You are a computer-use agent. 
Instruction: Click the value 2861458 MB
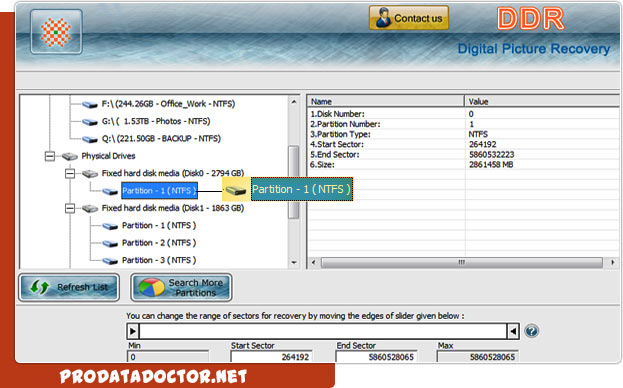491,165
